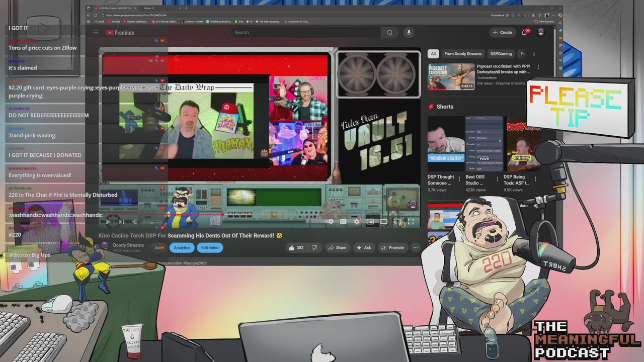Open options for 'DSP Being Toxic ASF' short
Viewport: 644px width, 362px height.
point(535,178)
